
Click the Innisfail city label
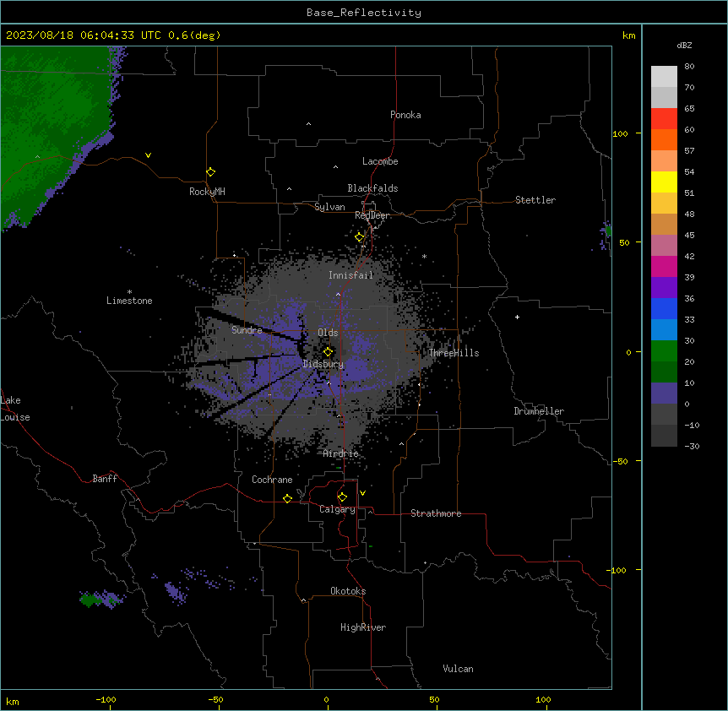(x=351, y=275)
